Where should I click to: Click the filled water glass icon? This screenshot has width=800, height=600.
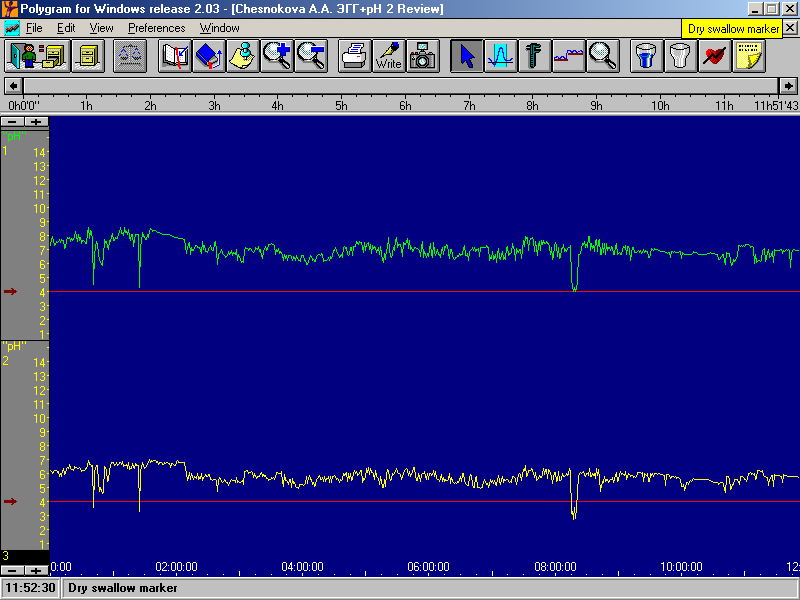(646, 56)
